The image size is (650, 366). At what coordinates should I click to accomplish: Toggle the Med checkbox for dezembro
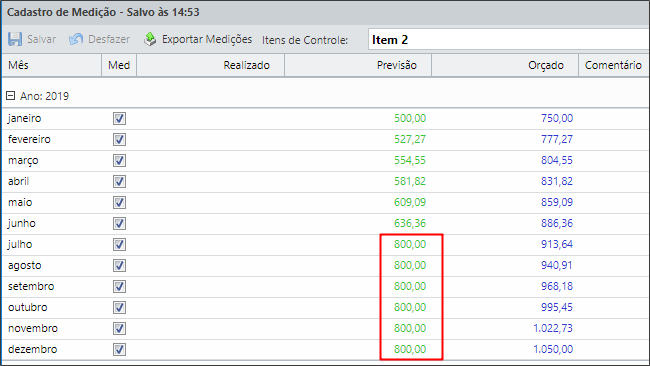click(119, 349)
